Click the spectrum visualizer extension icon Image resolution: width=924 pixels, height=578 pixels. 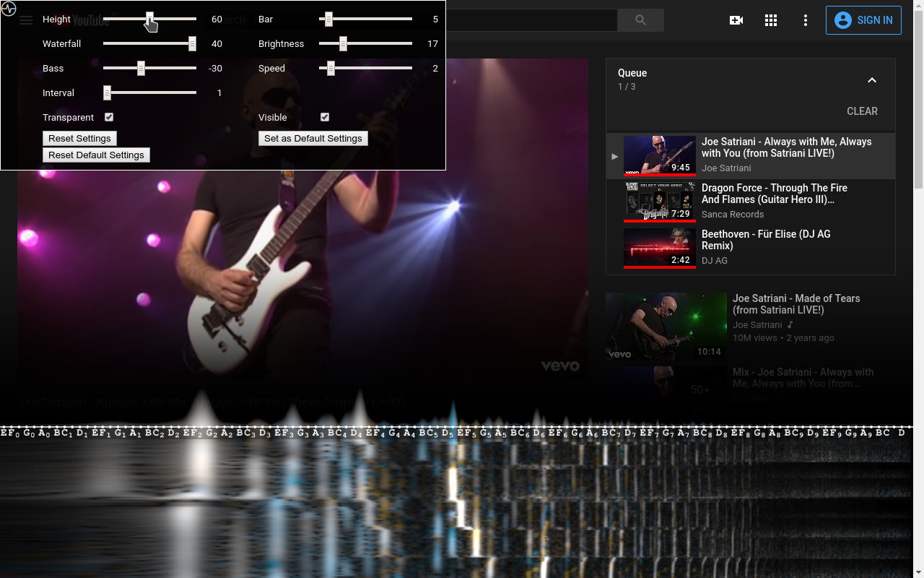[9, 9]
